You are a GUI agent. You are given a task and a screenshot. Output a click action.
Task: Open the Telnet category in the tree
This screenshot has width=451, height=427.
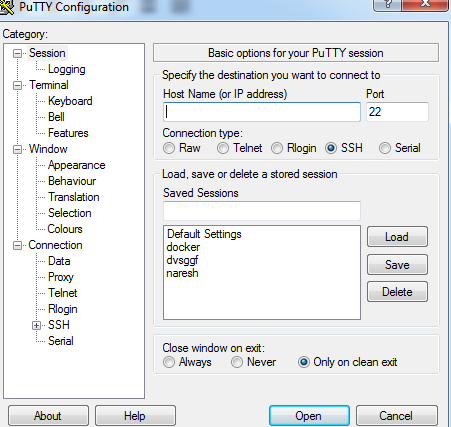pyautogui.click(x=63, y=293)
